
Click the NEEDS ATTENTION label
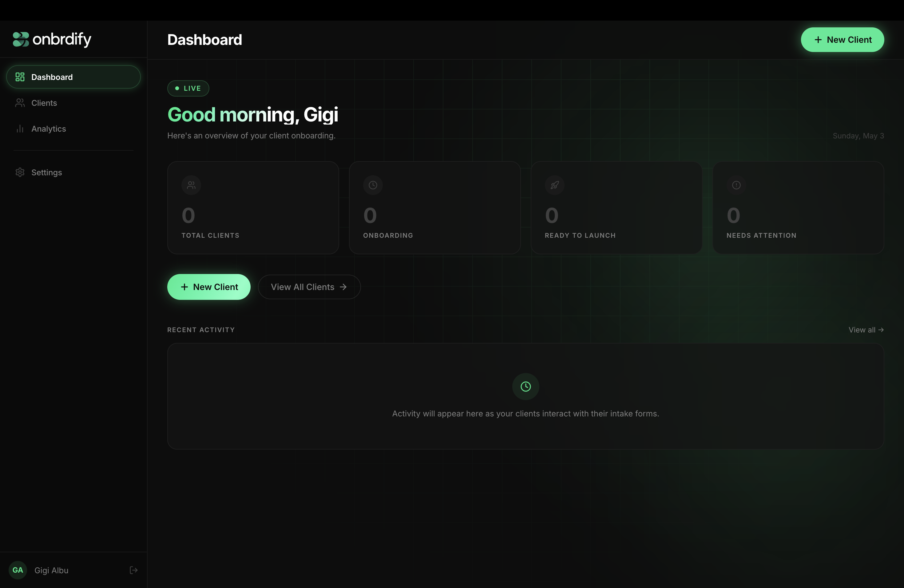(761, 236)
